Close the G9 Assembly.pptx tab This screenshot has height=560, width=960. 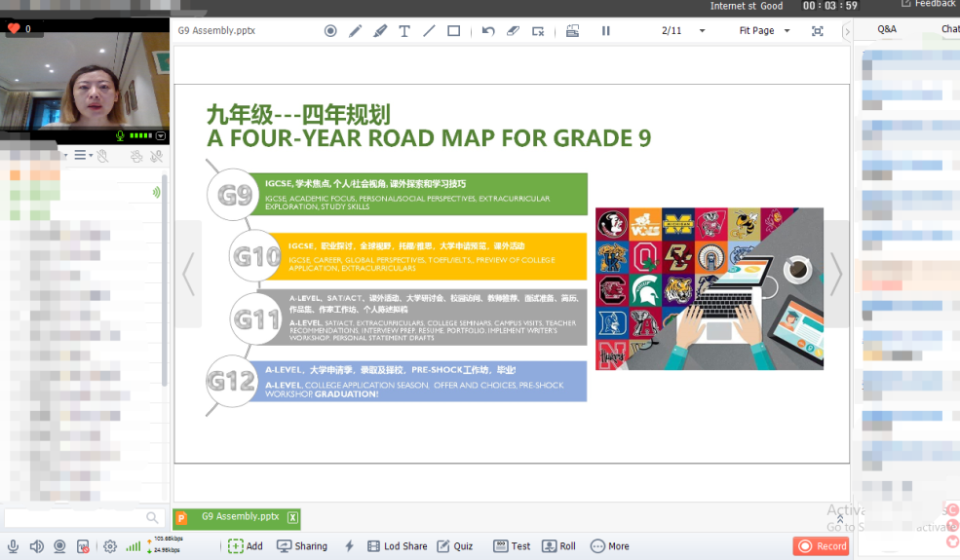tap(293, 518)
